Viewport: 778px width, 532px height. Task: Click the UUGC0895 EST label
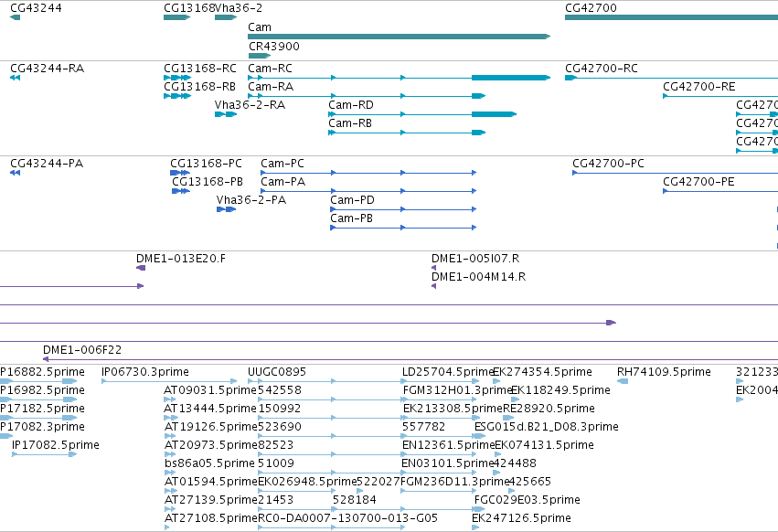[x=277, y=372]
